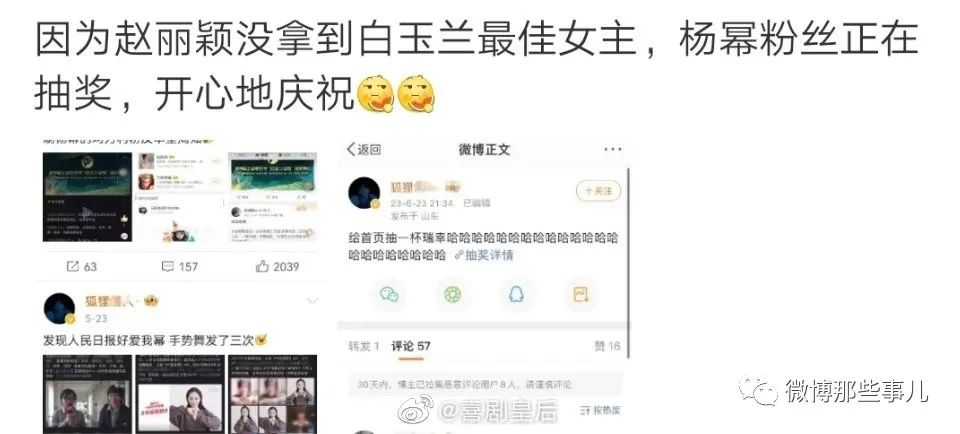Open the 抽奖详情 lottery link

[x=484, y=256]
